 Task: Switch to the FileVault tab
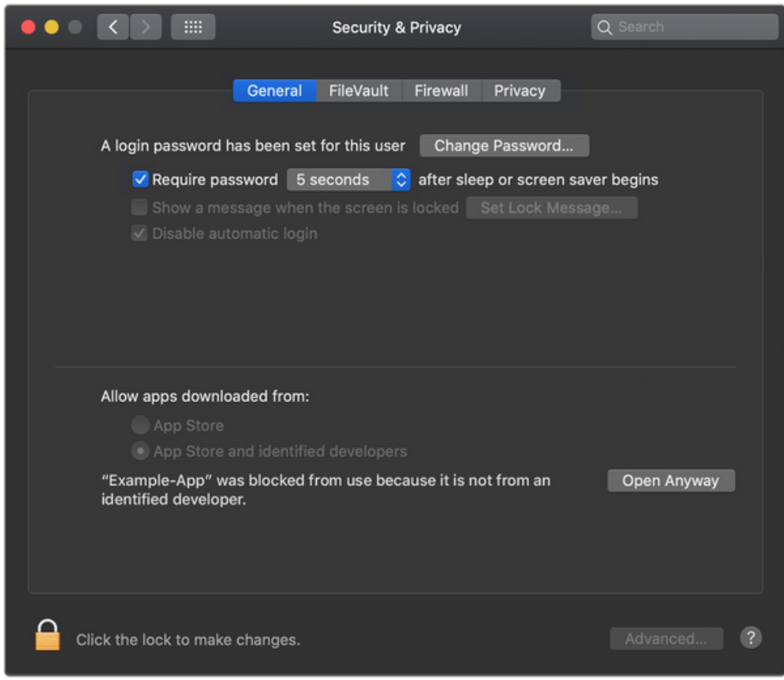[359, 91]
